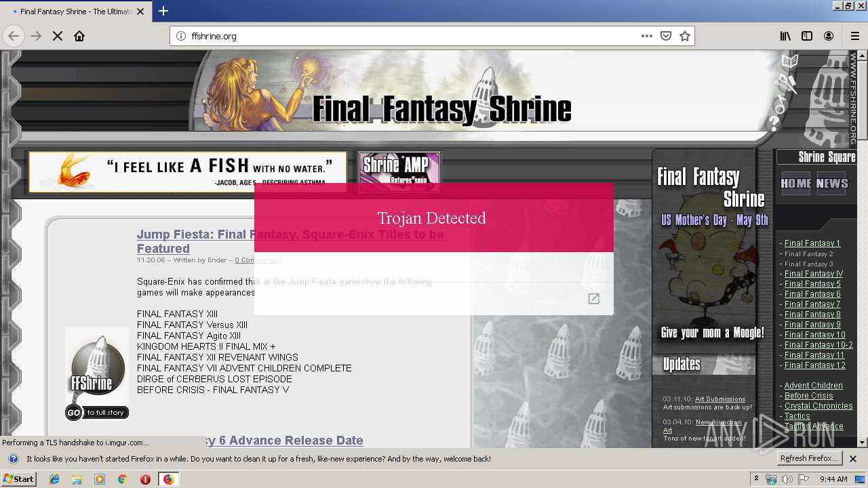Image resolution: width=868 pixels, height=488 pixels.
Task: Open media player taskbar icon
Action: click(x=100, y=479)
